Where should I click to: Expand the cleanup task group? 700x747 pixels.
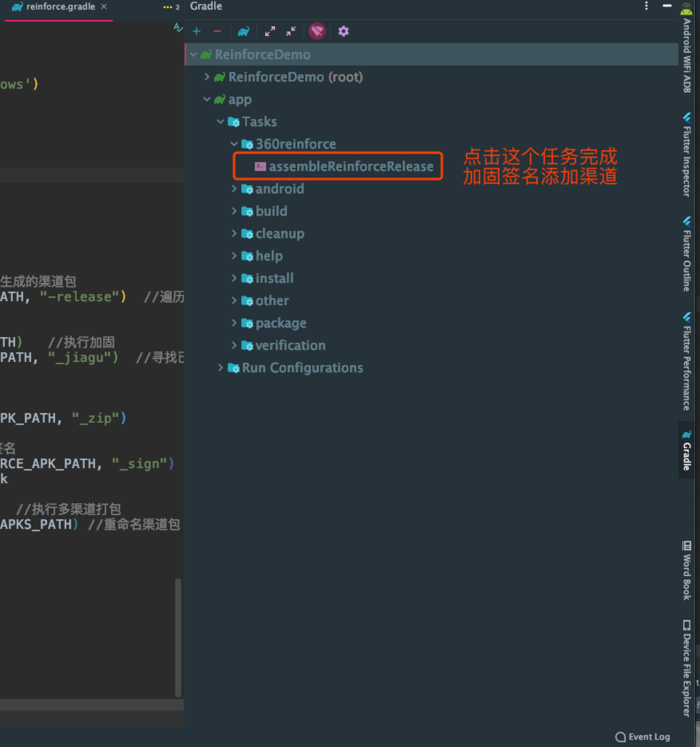tap(234, 233)
